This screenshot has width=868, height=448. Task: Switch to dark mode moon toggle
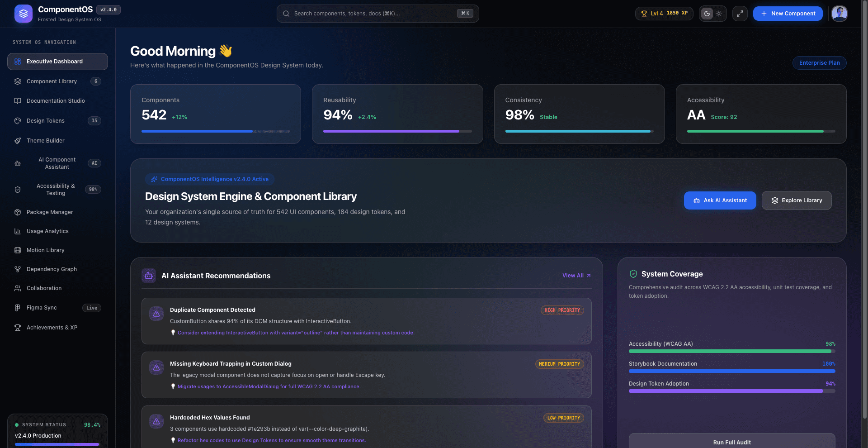[x=707, y=14]
